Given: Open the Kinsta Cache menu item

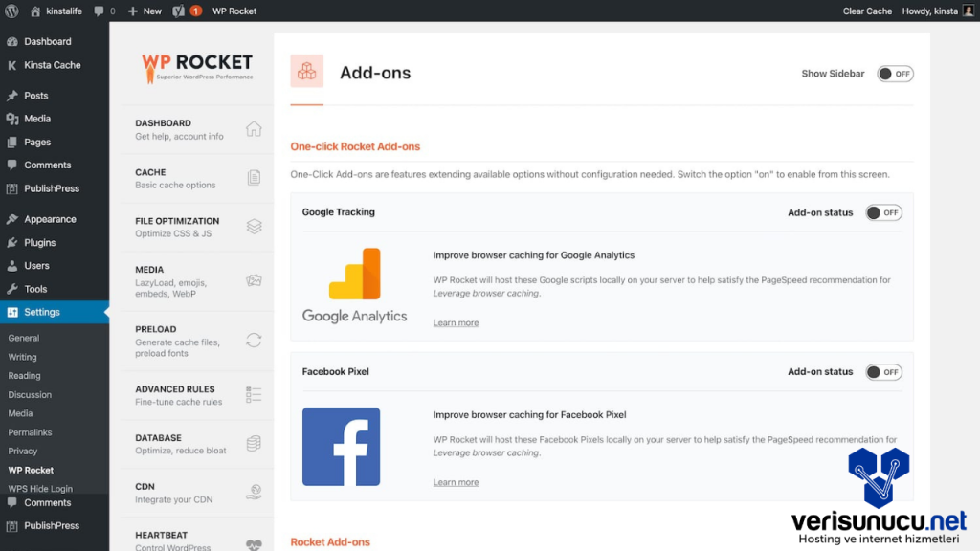Looking at the screenshot, I should [55, 65].
